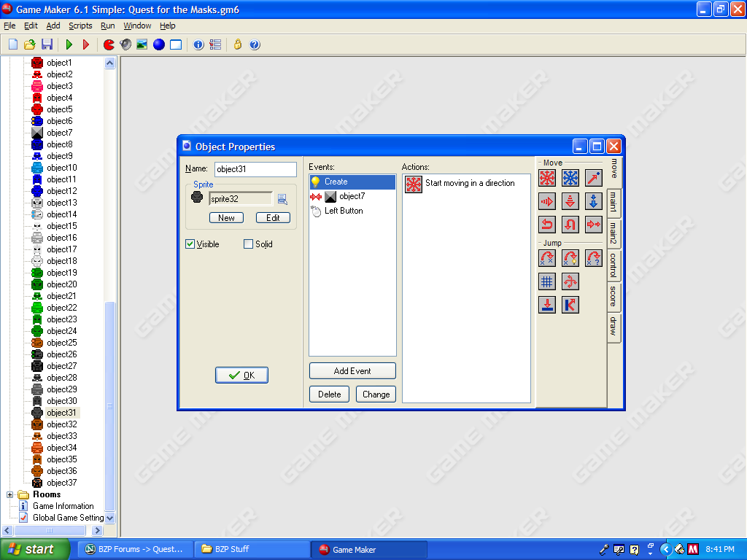
Task: Add a background using the landscape icon
Action: tap(142, 44)
